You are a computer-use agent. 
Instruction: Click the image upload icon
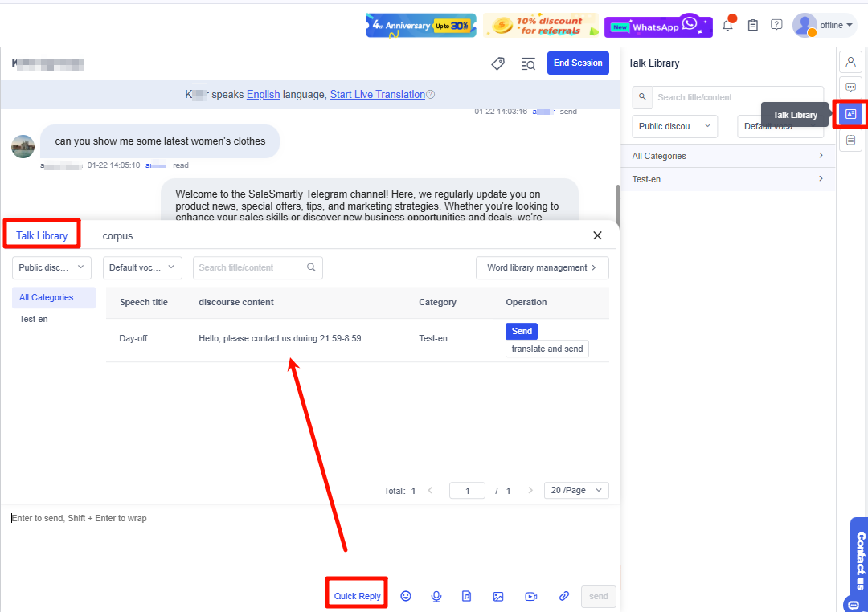498,596
